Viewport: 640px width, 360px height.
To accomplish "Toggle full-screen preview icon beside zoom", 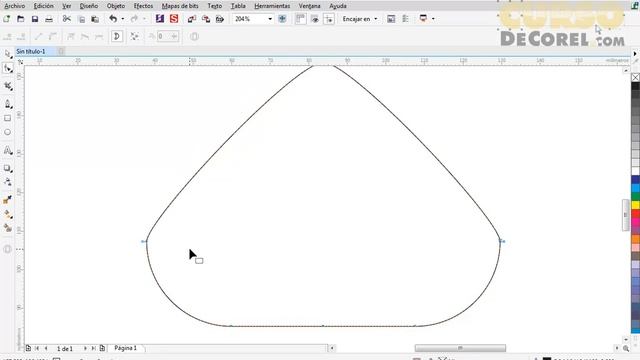I will (282, 19).
